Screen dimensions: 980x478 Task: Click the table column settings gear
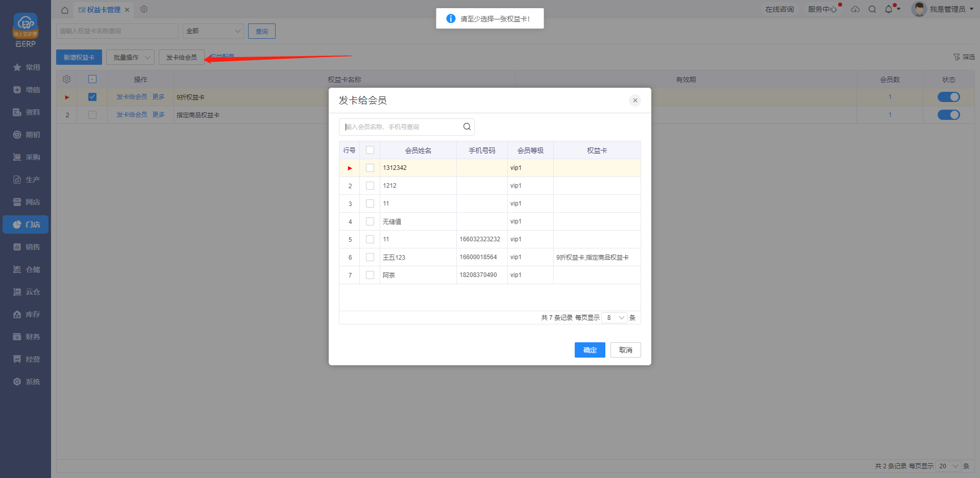[x=66, y=79]
